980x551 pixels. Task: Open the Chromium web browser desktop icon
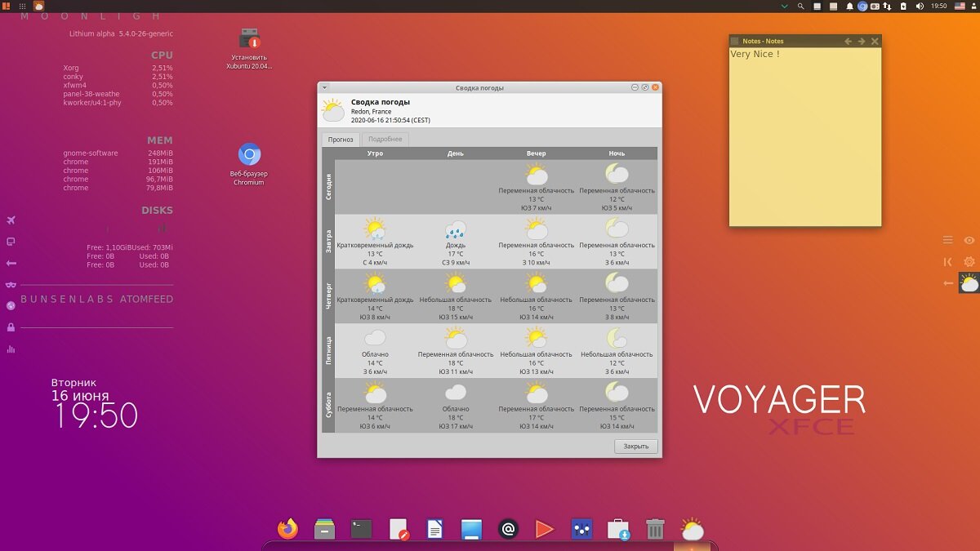pyautogui.click(x=249, y=164)
